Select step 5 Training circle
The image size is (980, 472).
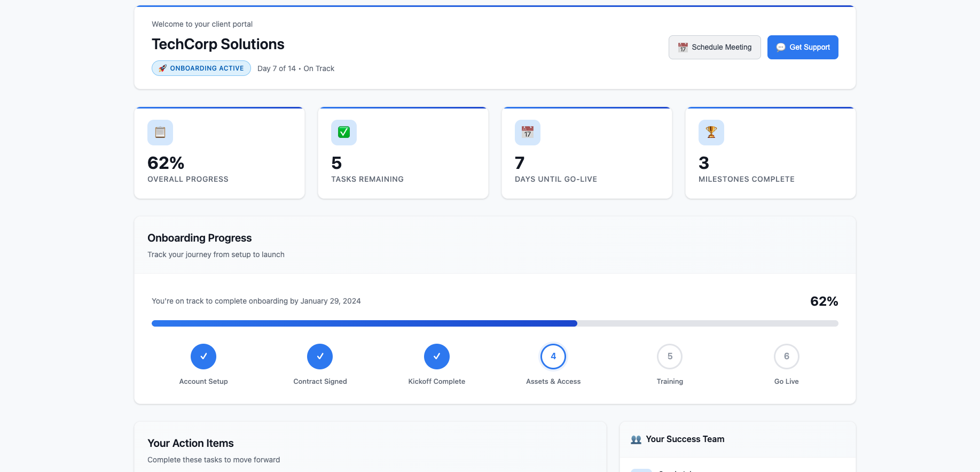click(670, 357)
